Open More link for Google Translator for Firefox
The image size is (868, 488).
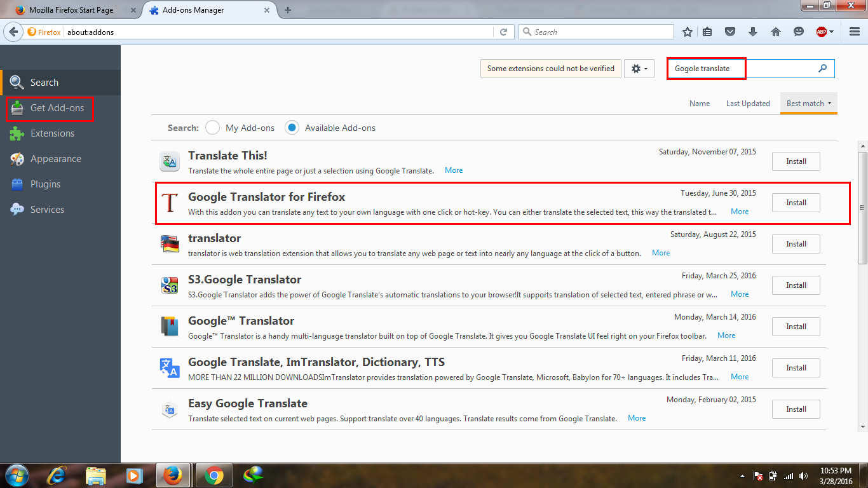740,212
